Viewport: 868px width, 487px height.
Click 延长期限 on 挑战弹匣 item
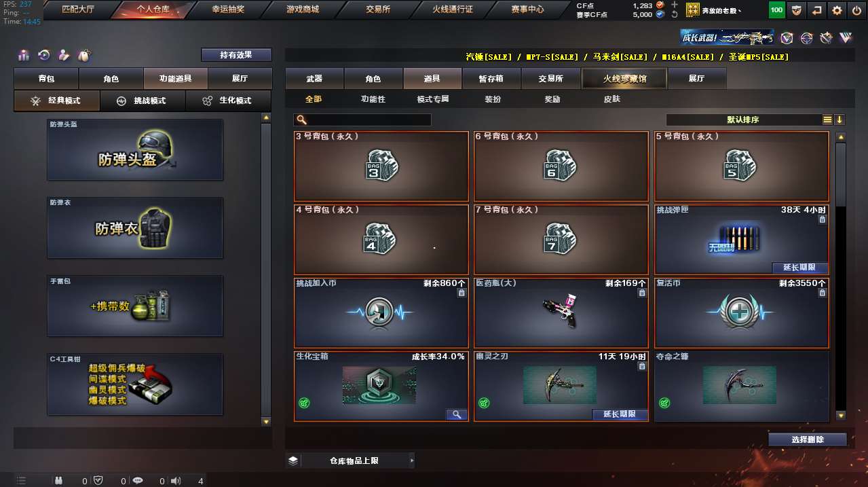pos(799,268)
